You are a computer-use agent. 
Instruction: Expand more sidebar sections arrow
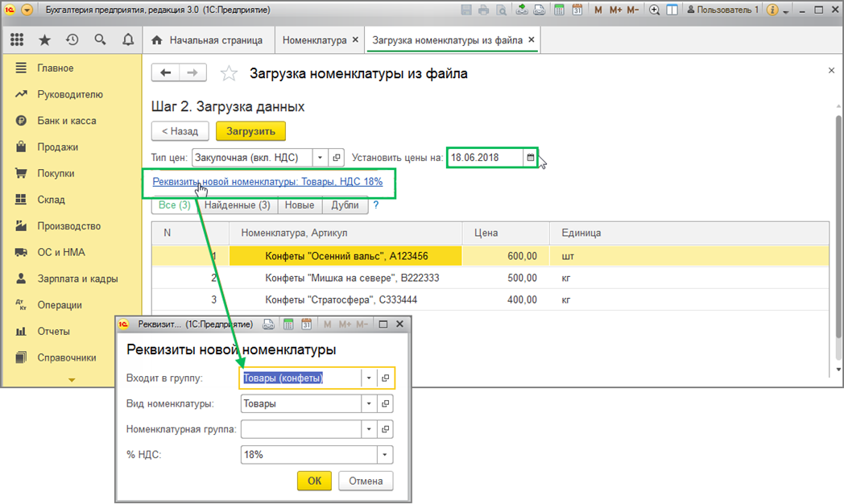[x=72, y=380]
